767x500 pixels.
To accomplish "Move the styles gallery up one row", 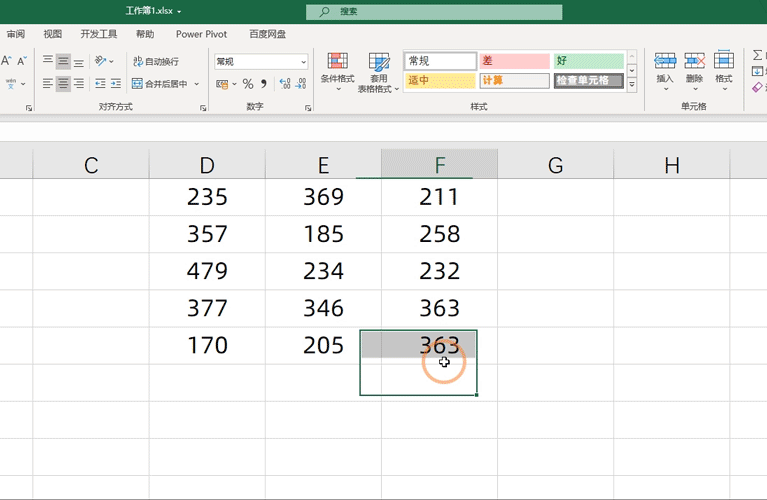I will (632, 57).
